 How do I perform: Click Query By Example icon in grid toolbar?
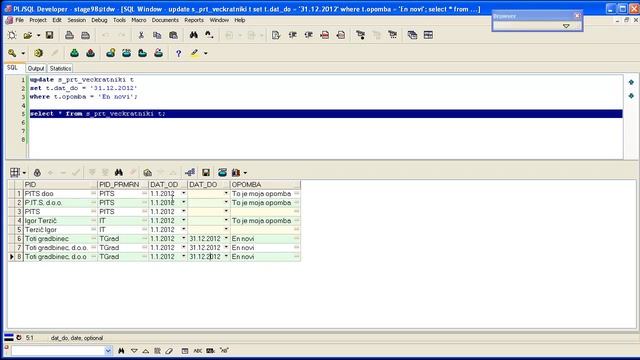click(x=147, y=173)
